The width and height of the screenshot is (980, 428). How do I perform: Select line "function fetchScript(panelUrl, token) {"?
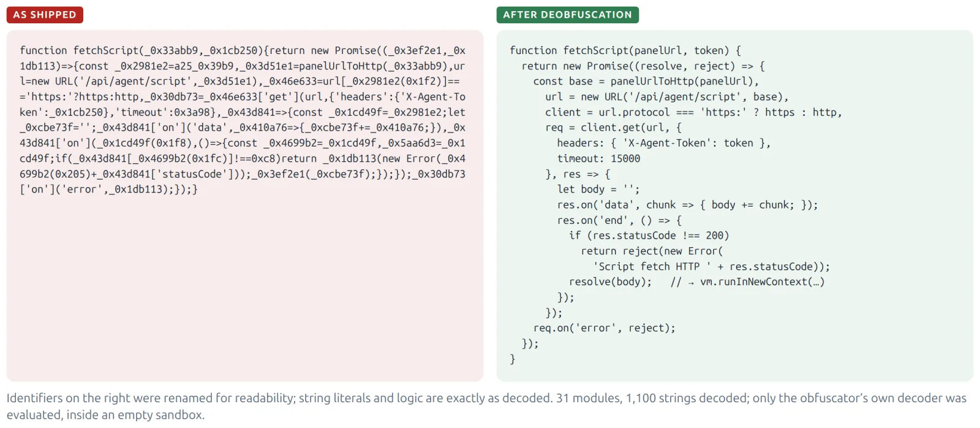(625, 50)
